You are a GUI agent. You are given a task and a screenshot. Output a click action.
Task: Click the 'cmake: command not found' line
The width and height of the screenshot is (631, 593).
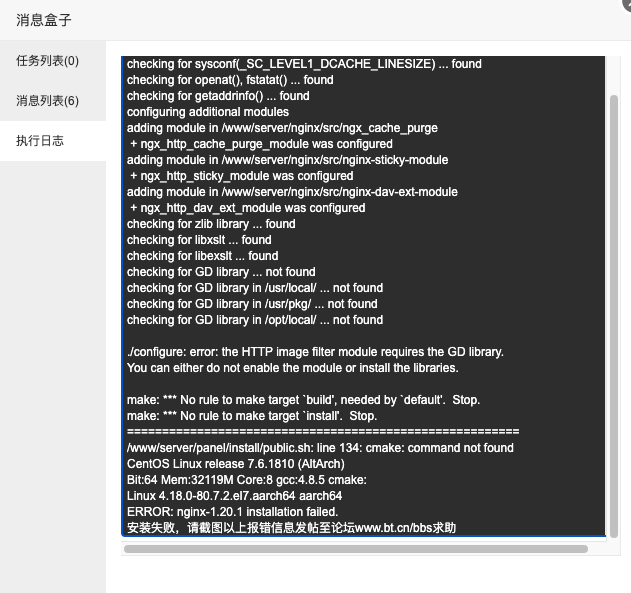coord(320,448)
